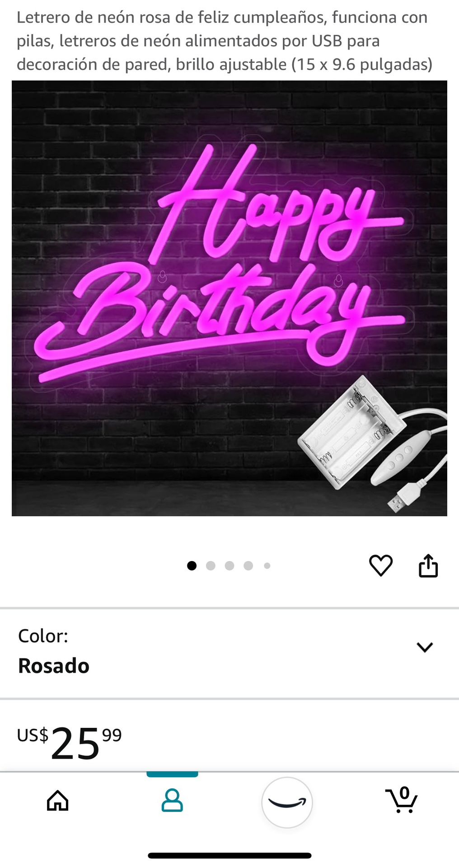Open the Rosado color selection
Viewport: 459px width, 868px height.
pos(54,666)
